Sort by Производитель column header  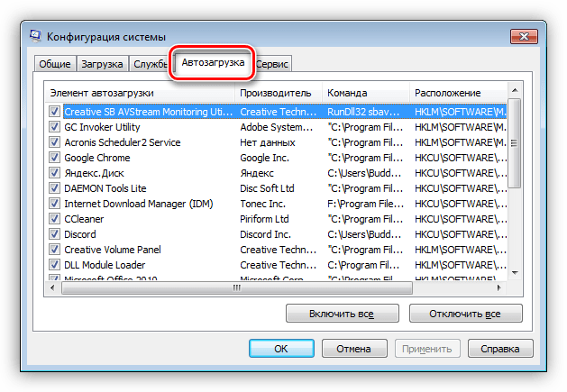coord(279,93)
